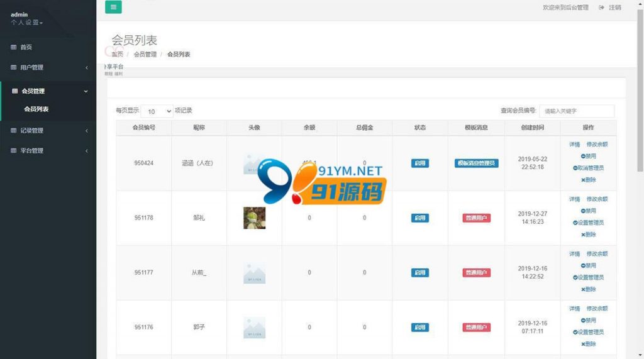
Task: Click 删除 for member 951178
Action: pos(588,235)
